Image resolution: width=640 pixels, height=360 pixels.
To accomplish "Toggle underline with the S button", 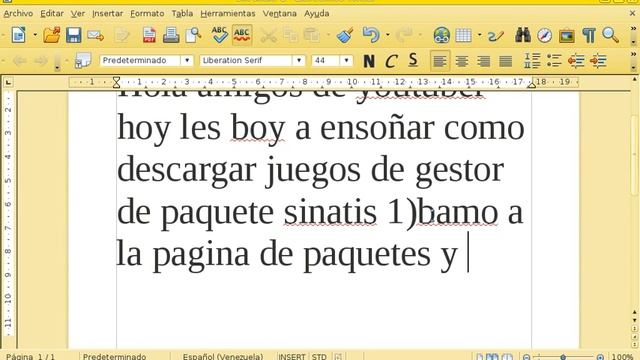I will click(413, 60).
